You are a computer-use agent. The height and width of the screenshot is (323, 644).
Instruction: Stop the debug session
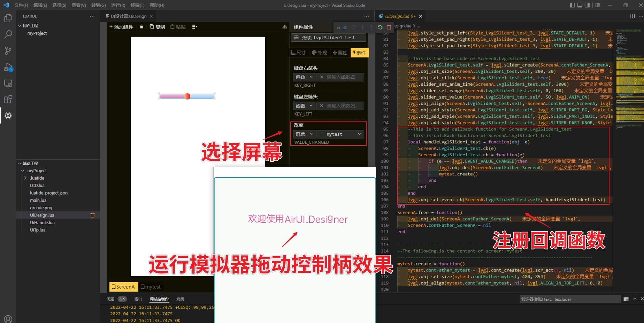pyautogui.click(x=389, y=27)
